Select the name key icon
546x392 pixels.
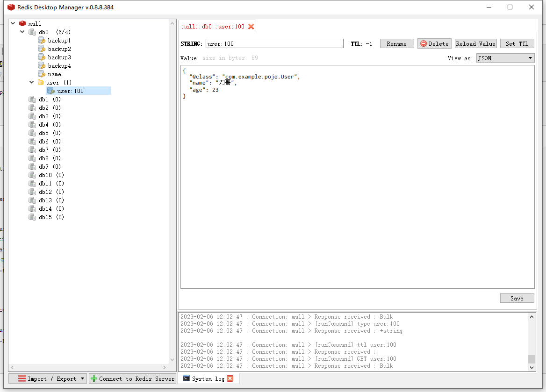[42, 74]
